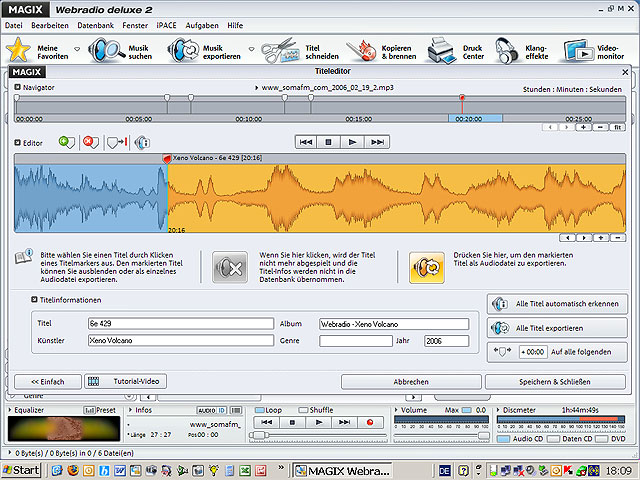Open Kopieren & brennen icon
This screenshot has height=480, width=640.
coord(362,51)
